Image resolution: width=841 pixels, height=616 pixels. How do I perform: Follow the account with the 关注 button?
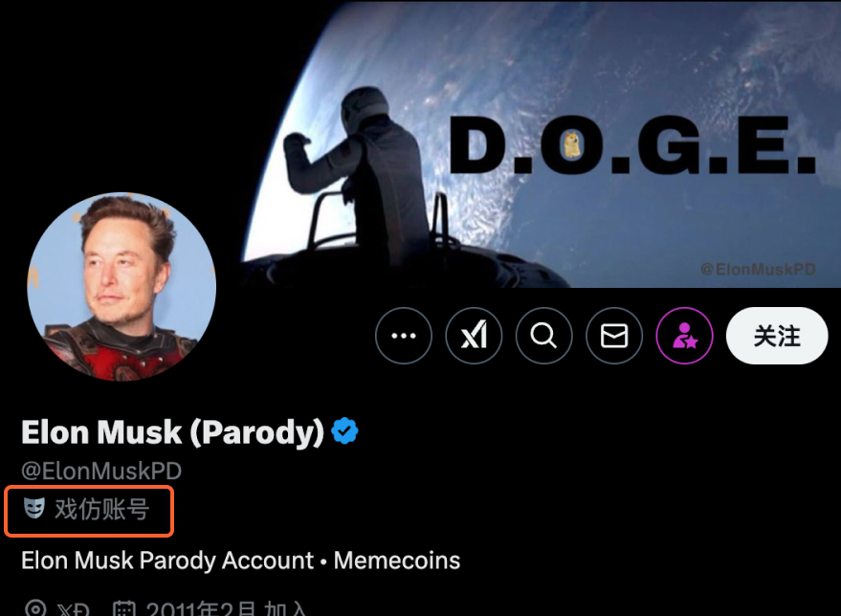(776, 336)
